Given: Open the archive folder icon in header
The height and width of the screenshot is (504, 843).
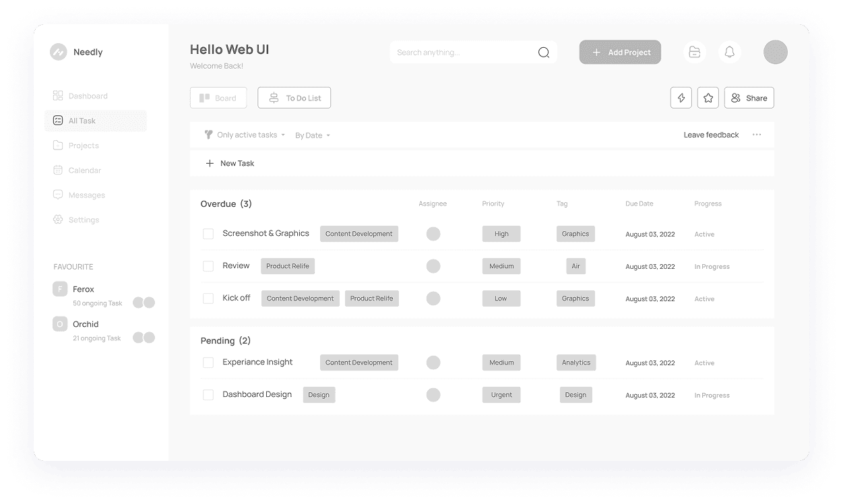Looking at the screenshot, I should pyautogui.click(x=694, y=53).
